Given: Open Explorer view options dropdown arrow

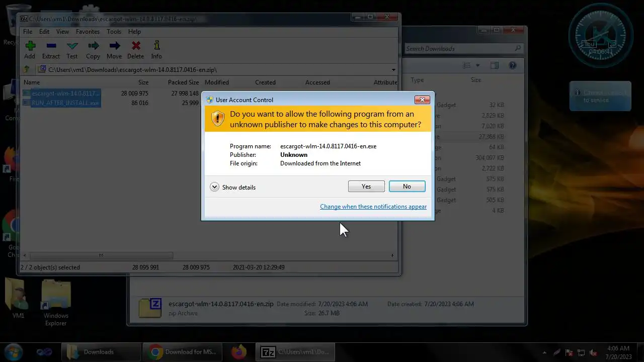Looking at the screenshot, I should [x=477, y=65].
